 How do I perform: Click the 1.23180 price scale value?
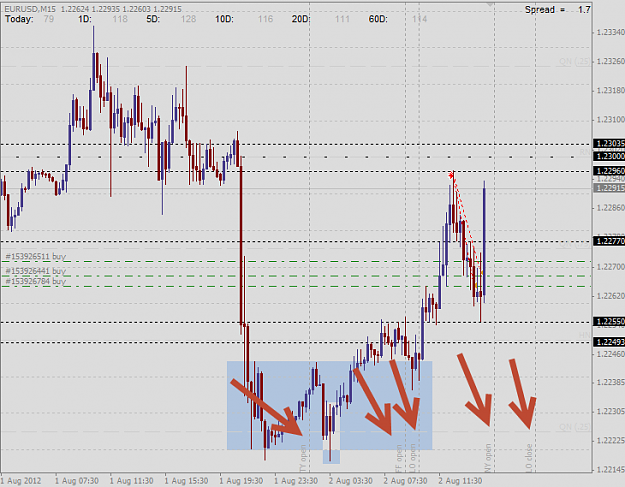610,90
